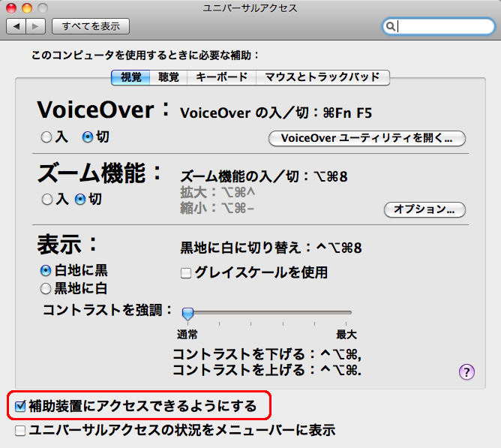Open help via the purple question mark
The image size is (501, 448).
(x=466, y=372)
